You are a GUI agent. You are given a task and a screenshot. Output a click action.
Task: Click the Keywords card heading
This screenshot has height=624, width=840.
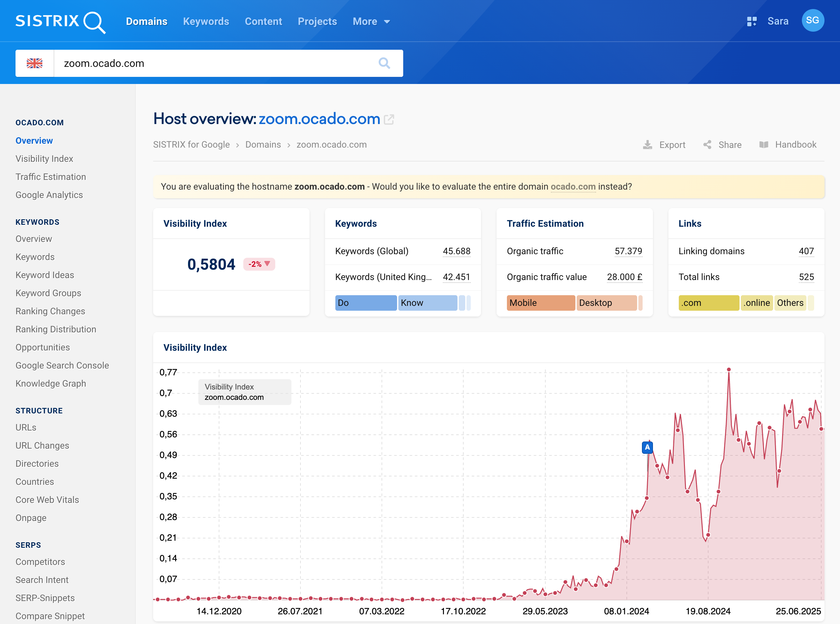click(356, 224)
